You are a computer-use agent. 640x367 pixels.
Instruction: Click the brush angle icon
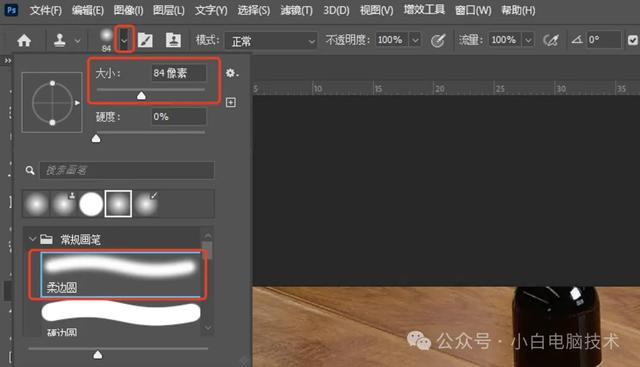point(576,40)
